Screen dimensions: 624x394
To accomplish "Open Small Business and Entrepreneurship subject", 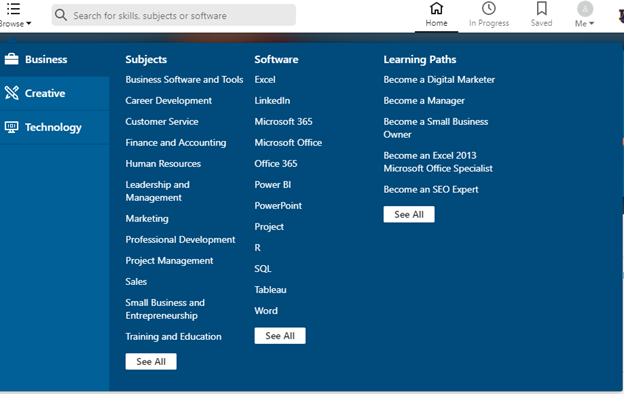I will (x=165, y=309).
